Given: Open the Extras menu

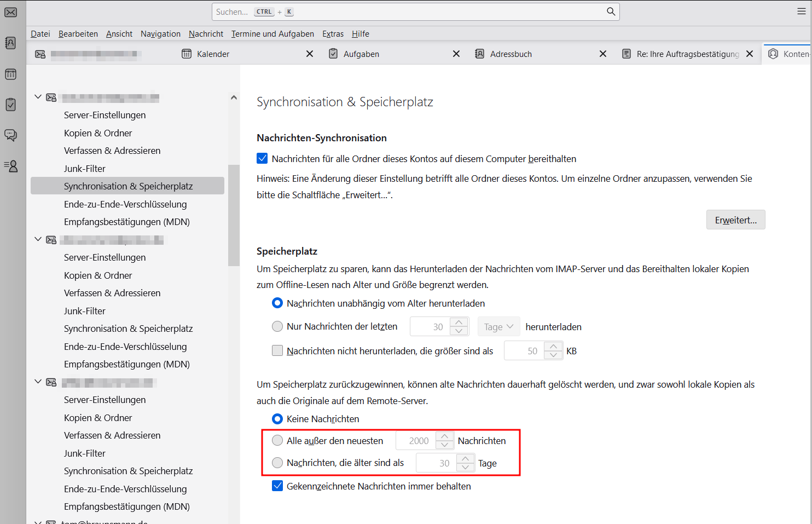Looking at the screenshot, I should click(333, 34).
